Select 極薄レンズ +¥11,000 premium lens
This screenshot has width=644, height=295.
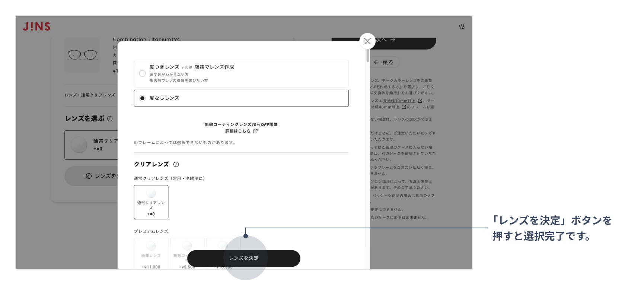[151, 253]
